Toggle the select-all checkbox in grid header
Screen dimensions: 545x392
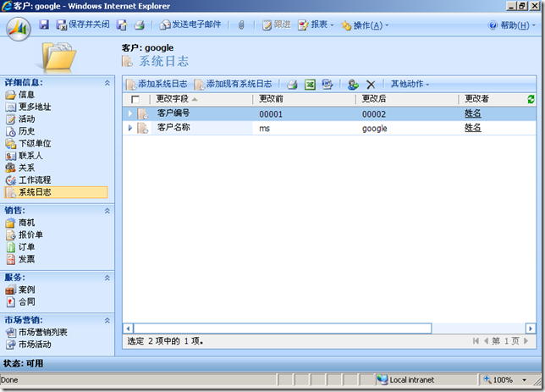pyautogui.click(x=135, y=99)
